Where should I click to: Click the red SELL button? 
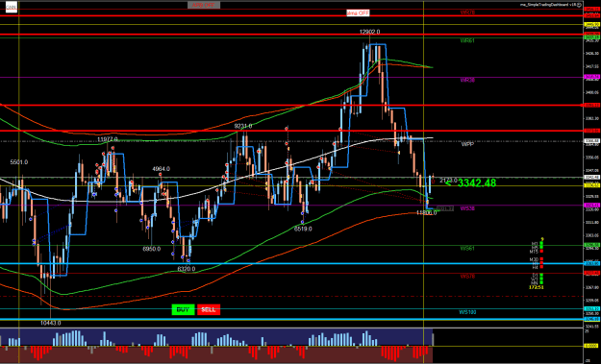(209, 309)
